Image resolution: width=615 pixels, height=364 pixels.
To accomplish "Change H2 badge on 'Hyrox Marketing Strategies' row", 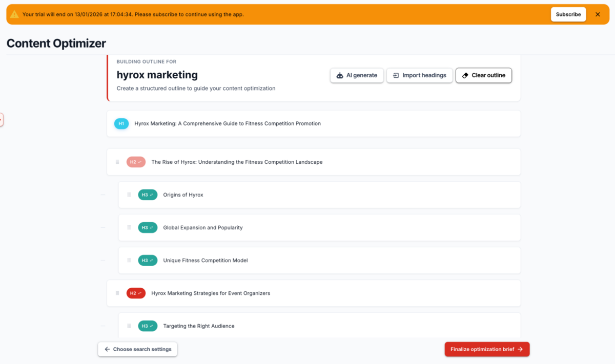I will [136, 293].
